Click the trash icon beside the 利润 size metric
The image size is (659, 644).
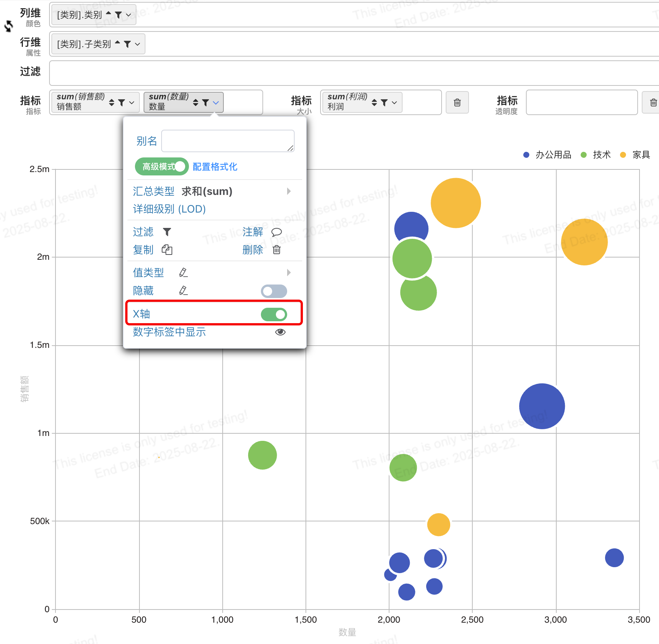pyautogui.click(x=457, y=102)
